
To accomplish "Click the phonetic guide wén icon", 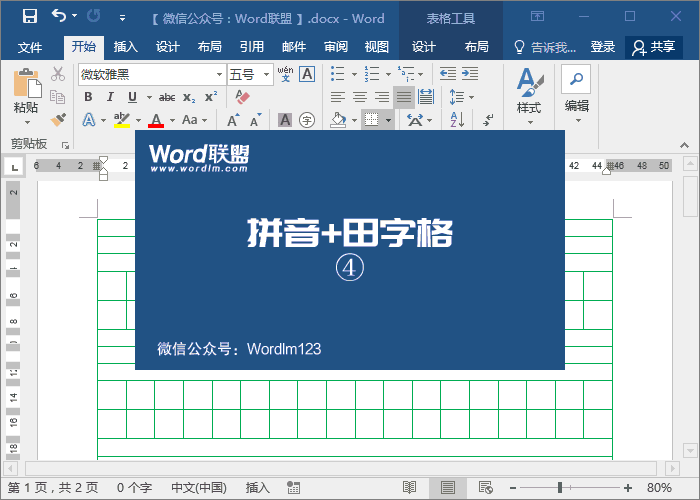I will point(285,74).
